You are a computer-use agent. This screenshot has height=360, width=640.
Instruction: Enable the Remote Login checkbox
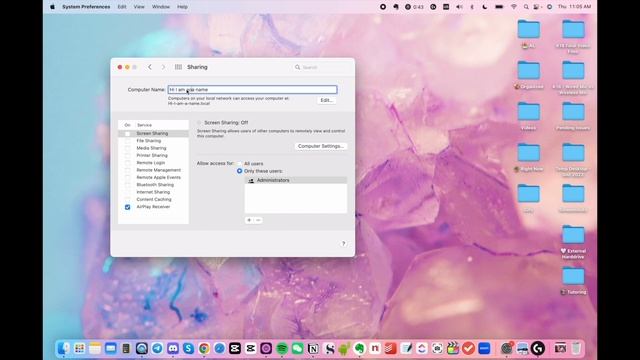[127, 163]
